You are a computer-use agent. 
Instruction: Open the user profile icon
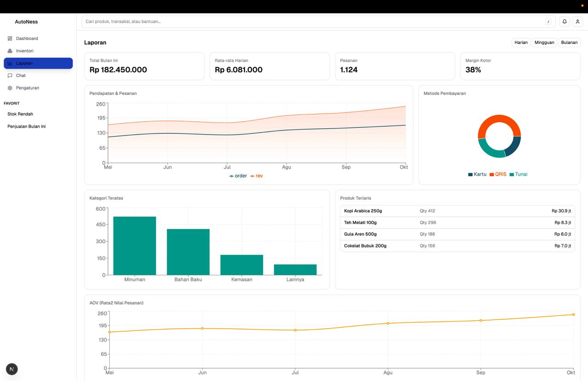[577, 22]
